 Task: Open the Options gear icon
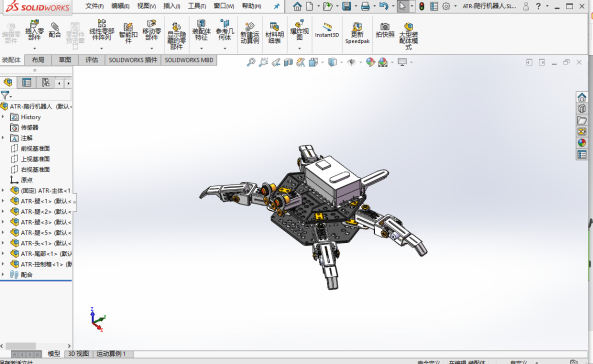(446, 6)
